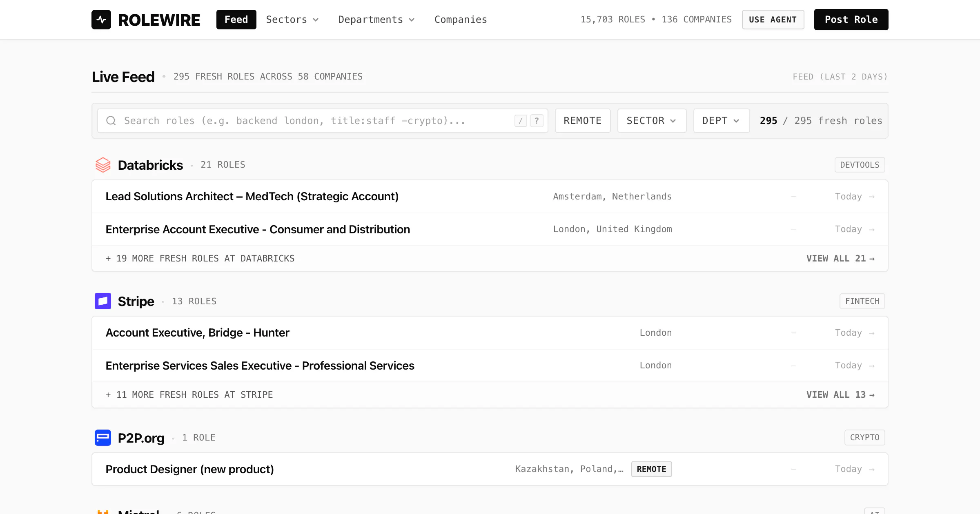Click the P2P.org company logo

point(103,438)
